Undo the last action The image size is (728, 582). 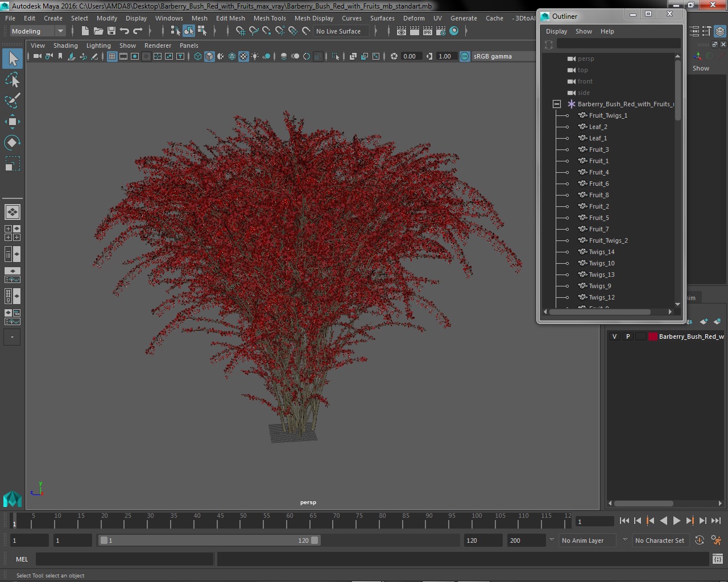point(125,31)
